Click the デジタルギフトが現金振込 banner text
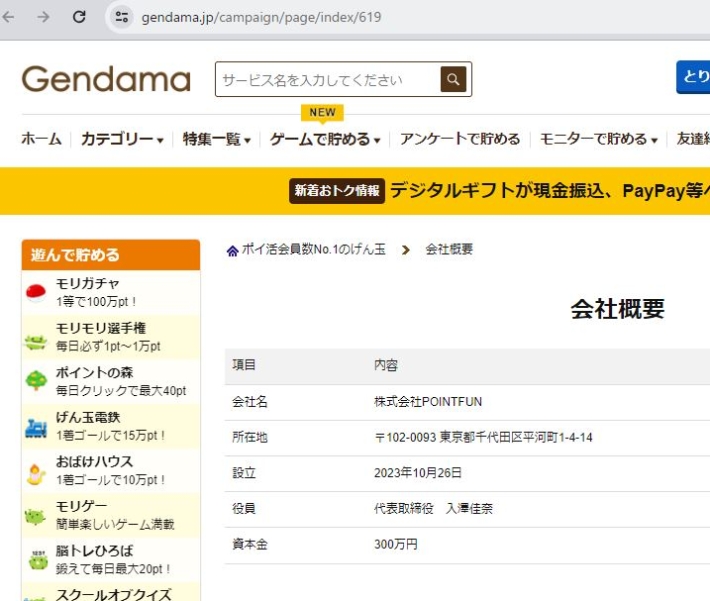 click(550, 191)
